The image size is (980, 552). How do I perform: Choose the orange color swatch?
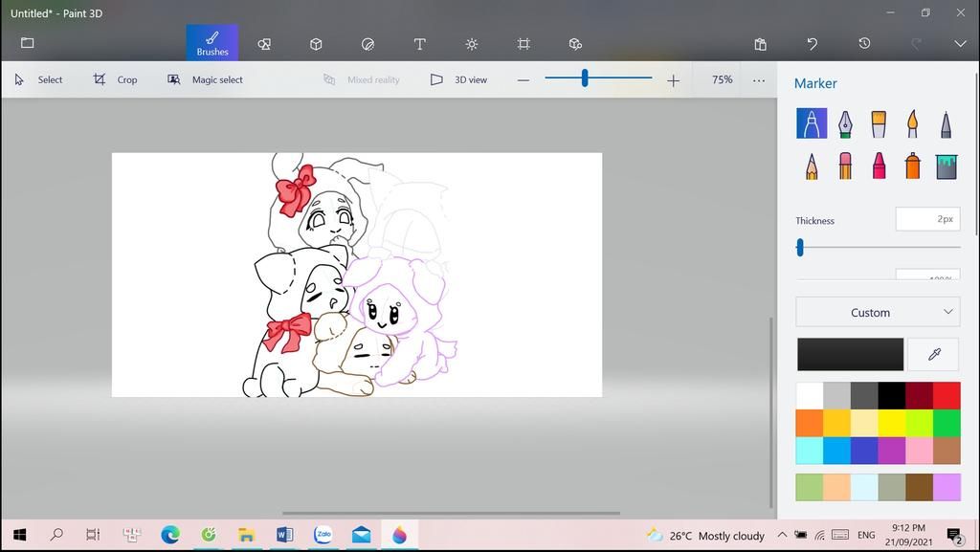pos(810,424)
